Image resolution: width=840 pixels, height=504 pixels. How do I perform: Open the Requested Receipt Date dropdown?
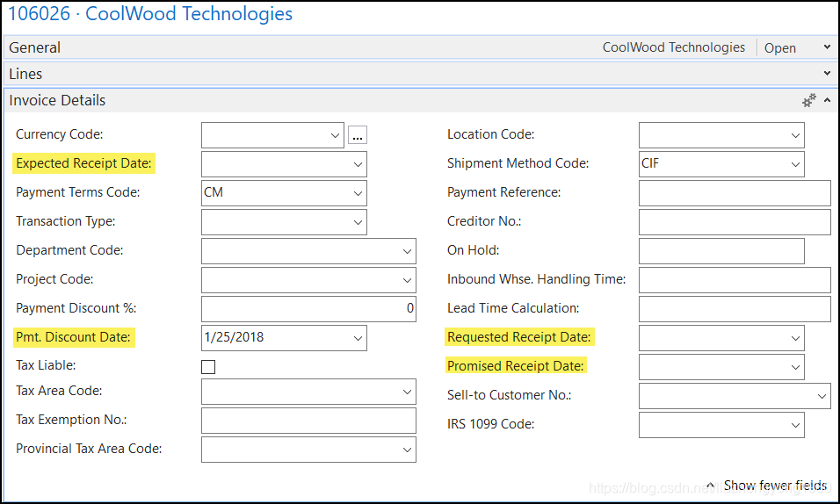coord(795,338)
